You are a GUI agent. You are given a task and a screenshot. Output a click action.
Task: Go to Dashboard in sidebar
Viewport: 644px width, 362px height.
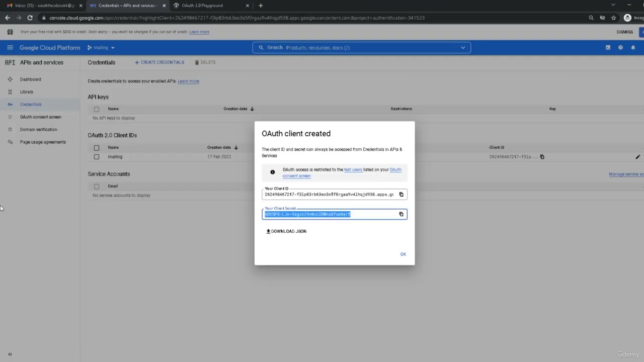[31, 79]
